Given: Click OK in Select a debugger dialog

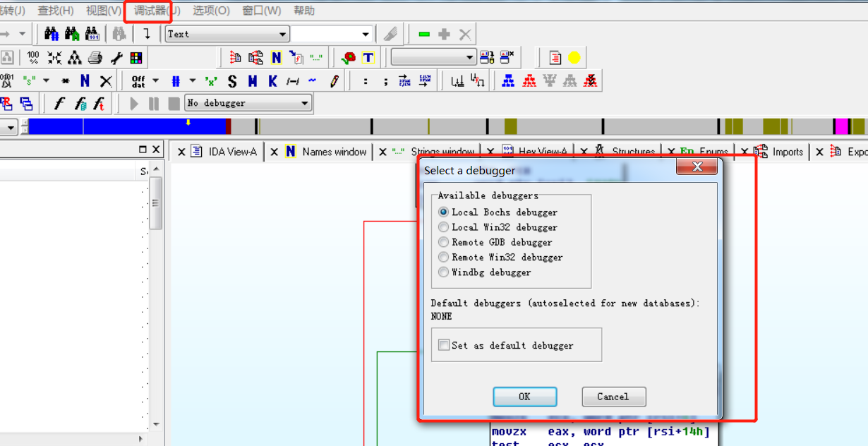Looking at the screenshot, I should point(524,397).
